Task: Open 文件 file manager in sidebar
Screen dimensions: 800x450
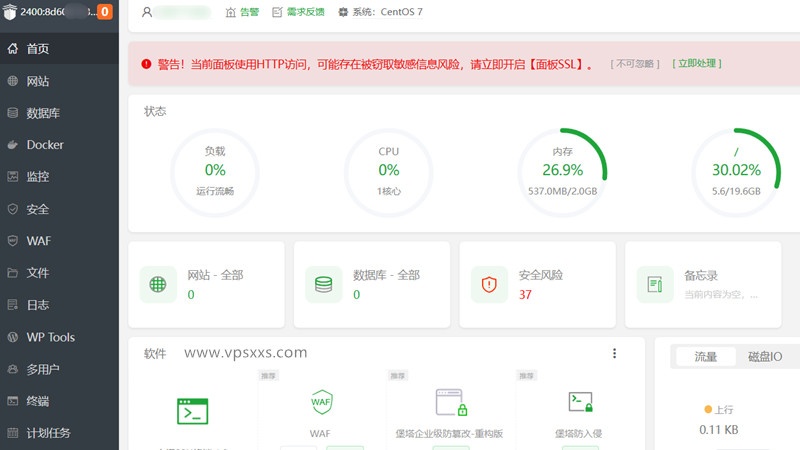Action: click(38, 273)
